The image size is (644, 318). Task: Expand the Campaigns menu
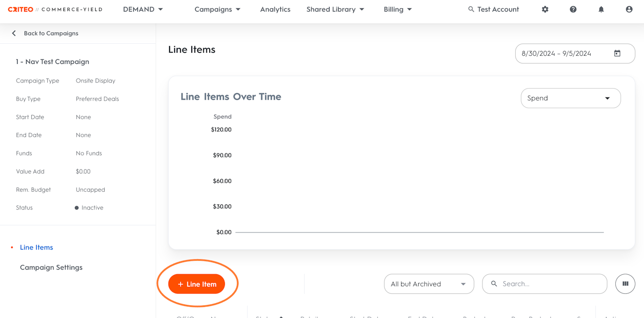click(217, 10)
